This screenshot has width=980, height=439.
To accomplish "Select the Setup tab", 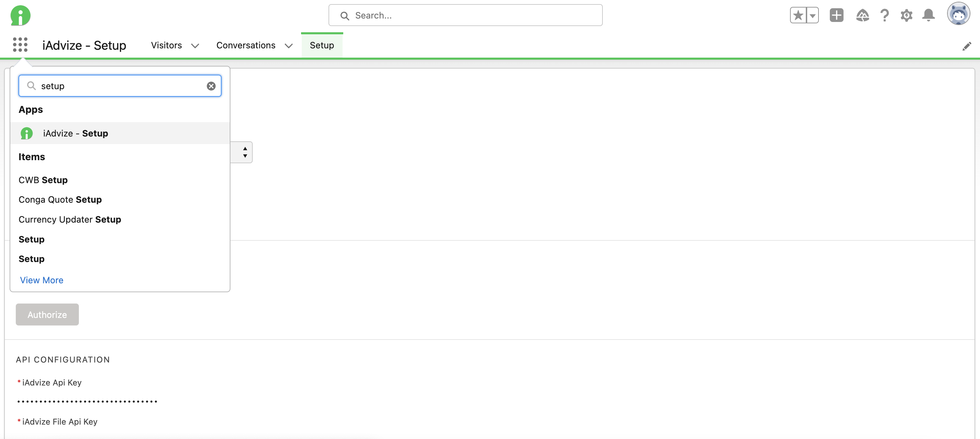I will click(322, 45).
